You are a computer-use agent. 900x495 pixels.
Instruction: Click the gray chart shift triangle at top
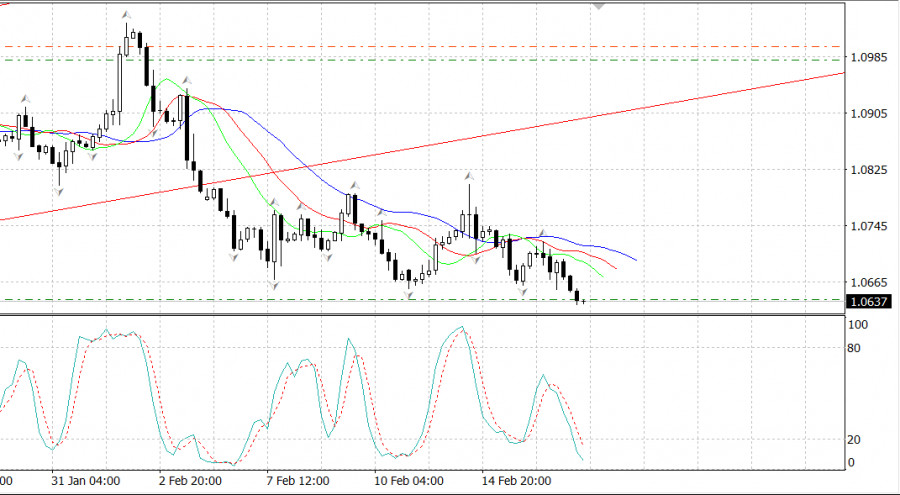(599, 6)
